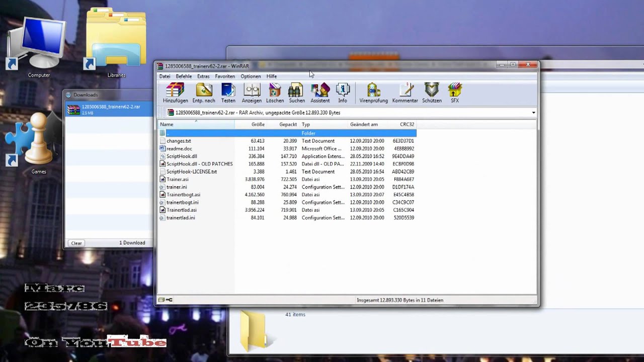Screen dimensions: 644x362
Task: Click the SFX toolbar icon
Action: (x=455, y=93)
